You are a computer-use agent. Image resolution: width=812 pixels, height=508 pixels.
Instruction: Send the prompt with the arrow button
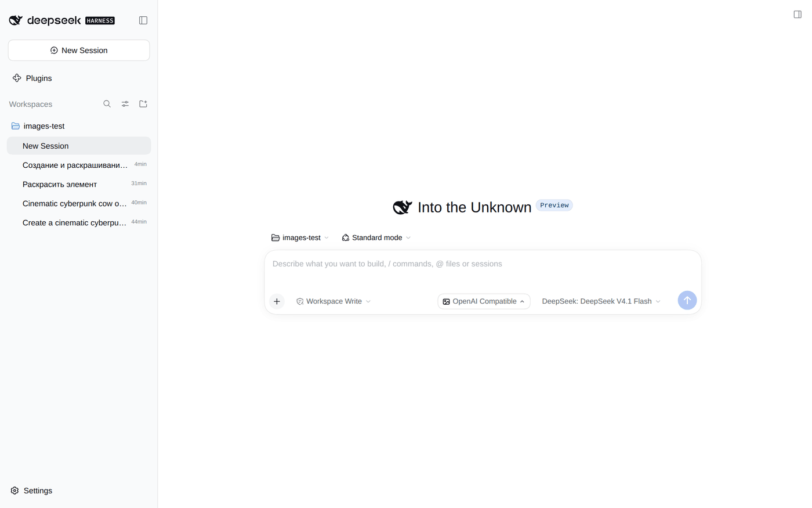687,300
